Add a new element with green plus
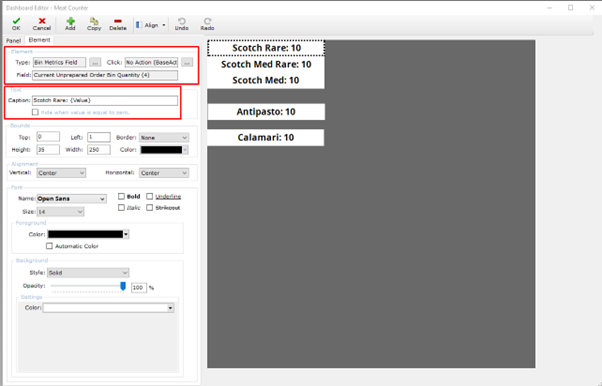Screen dimensions: 602x386 pyautogui.click(x=70, y=24)
